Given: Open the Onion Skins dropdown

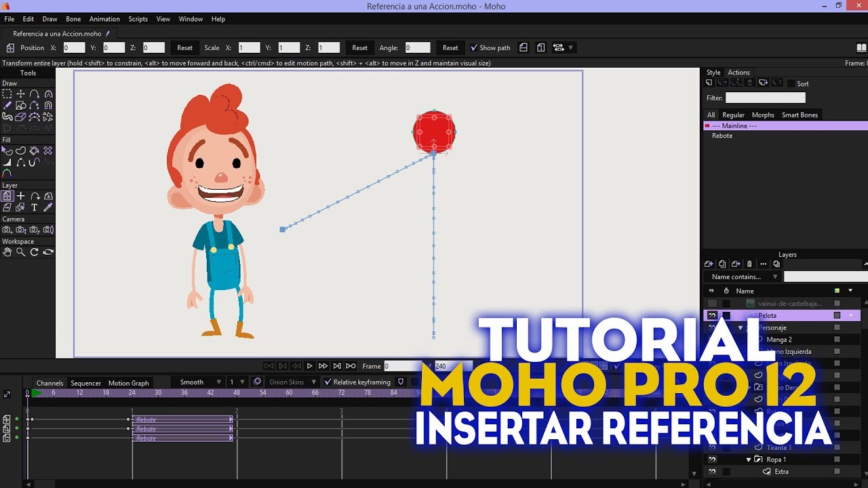Looking at the screenshot, I should pos(292,382).
